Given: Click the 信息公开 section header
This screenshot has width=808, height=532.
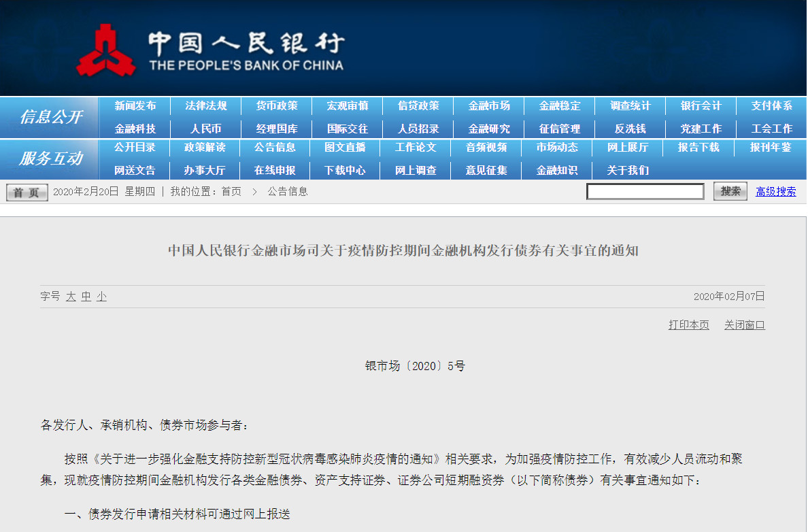Looking at the screenshot, I should [51, 117].
